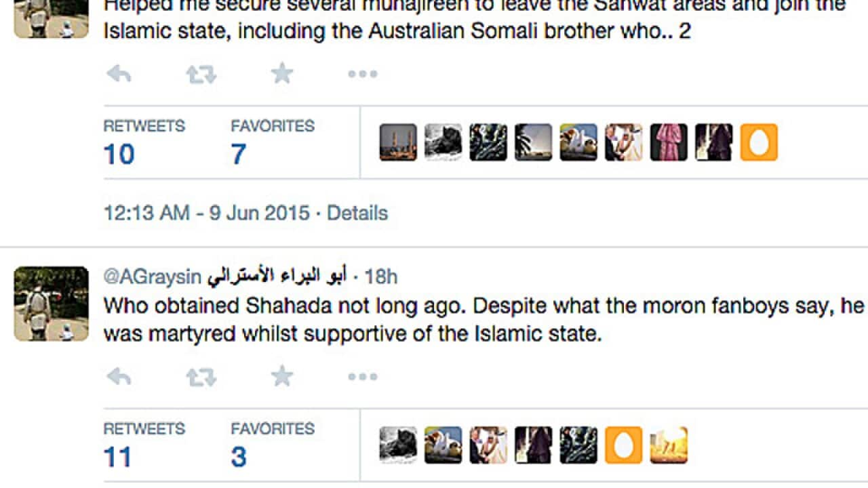Select the orange egg avatar in top tweet's list

759,142
